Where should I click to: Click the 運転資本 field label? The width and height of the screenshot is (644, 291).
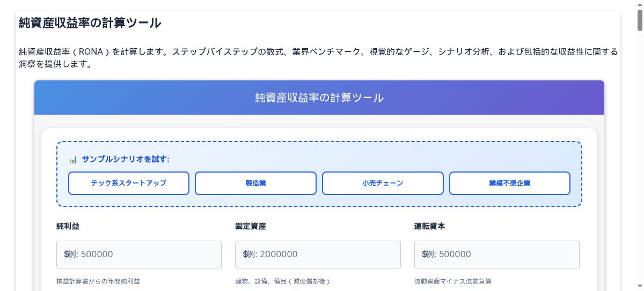pyautogui.click(x=429, y=226)
